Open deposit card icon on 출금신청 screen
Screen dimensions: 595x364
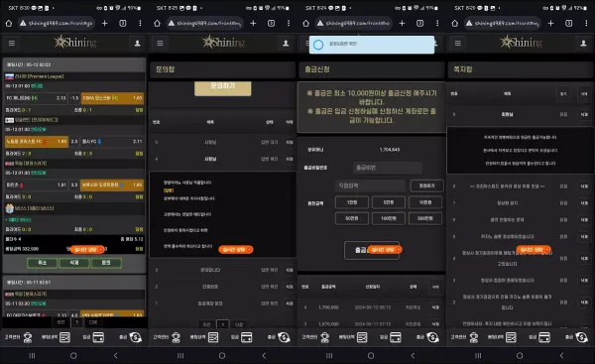pyautogui.click(x=396, y=337)
